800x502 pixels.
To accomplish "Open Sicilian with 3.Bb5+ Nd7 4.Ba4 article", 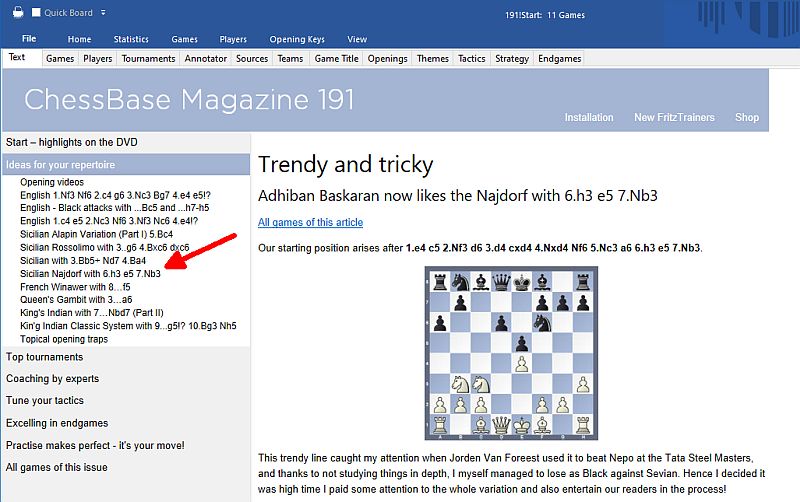I will (83, 261).
